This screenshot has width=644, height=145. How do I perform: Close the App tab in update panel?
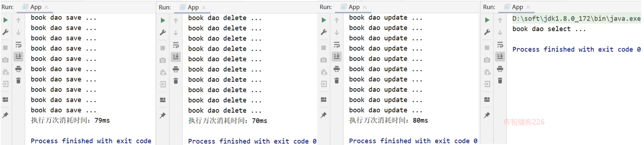tap(365, 7)
